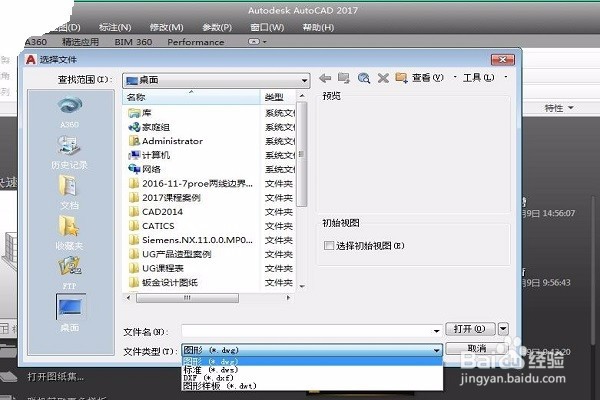Focus the 文件名 filename input field
The width and height of the screenshot is (600, 400).
[x=307, y=331]
